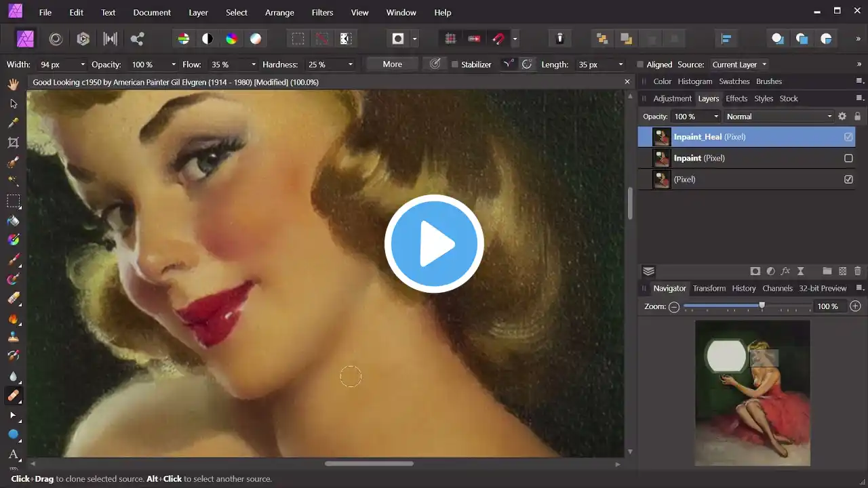The height and width of the screenshot is (488, 868).
Task: Toggle the layer lock icon
Action: 857,117
